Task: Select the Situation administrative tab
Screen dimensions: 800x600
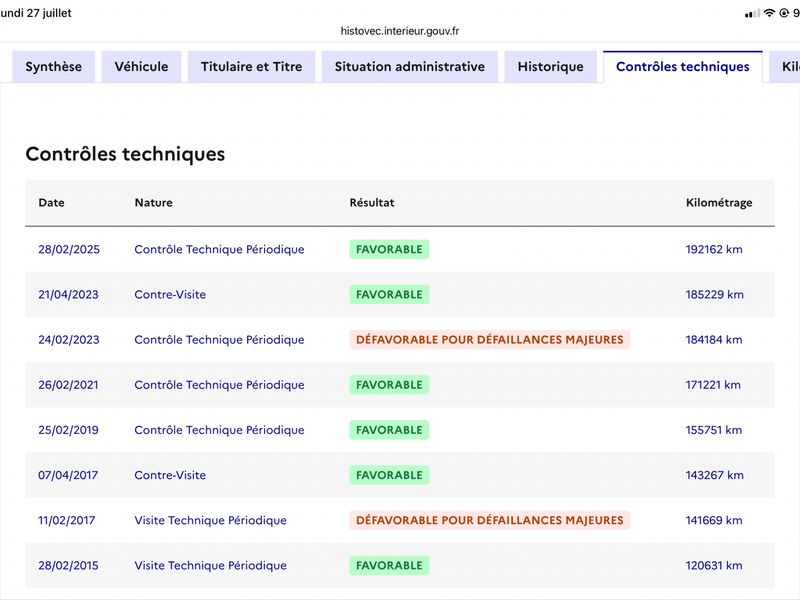Action: pyautogui.click(x=410, y=67)
